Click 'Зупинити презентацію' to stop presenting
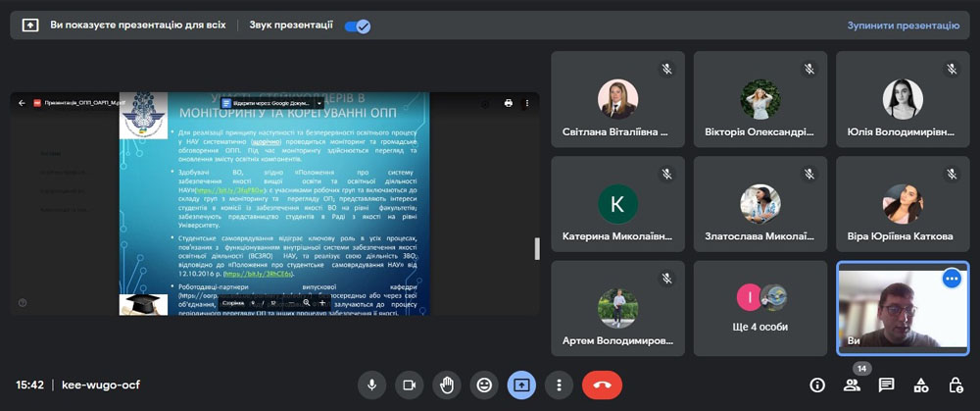 [x=903, y=26]
